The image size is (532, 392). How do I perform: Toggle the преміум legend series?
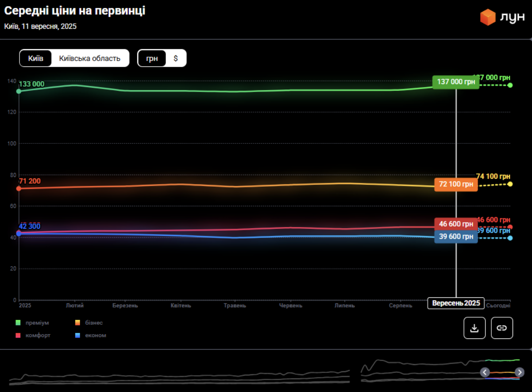37,323
